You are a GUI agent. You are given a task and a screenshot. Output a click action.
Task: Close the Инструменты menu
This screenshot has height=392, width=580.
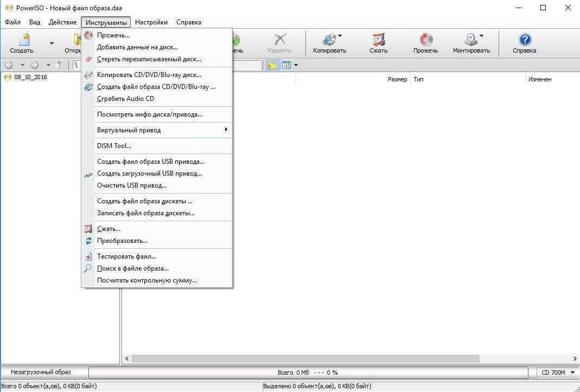coord(106,22)
